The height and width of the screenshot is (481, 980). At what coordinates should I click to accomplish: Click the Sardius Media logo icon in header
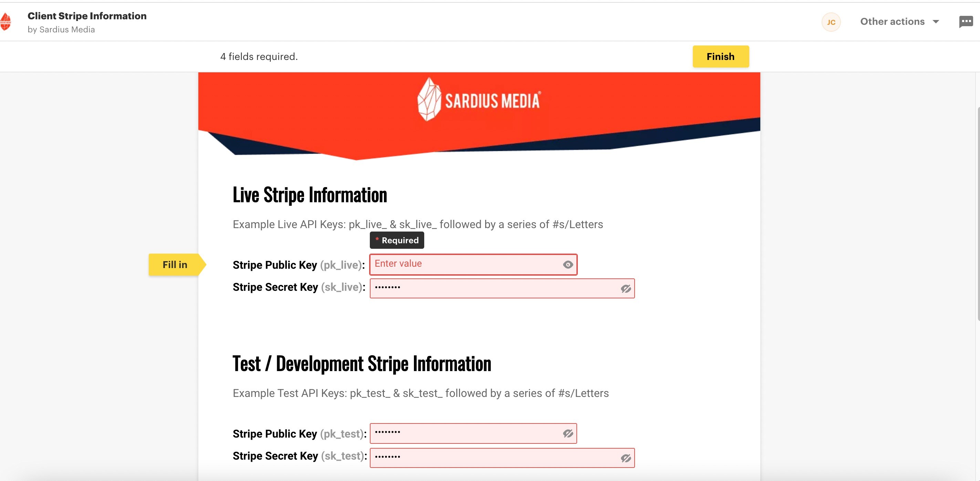(x=5, y=21)
